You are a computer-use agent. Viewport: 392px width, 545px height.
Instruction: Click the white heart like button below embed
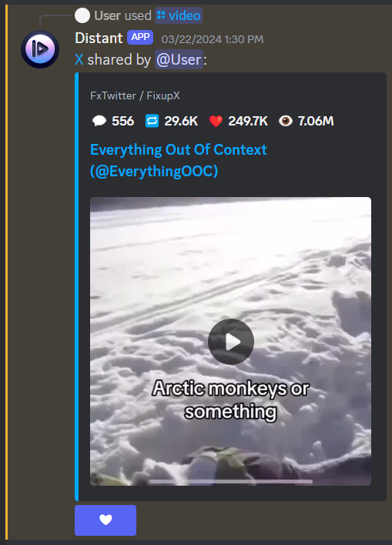click(106, 520)
